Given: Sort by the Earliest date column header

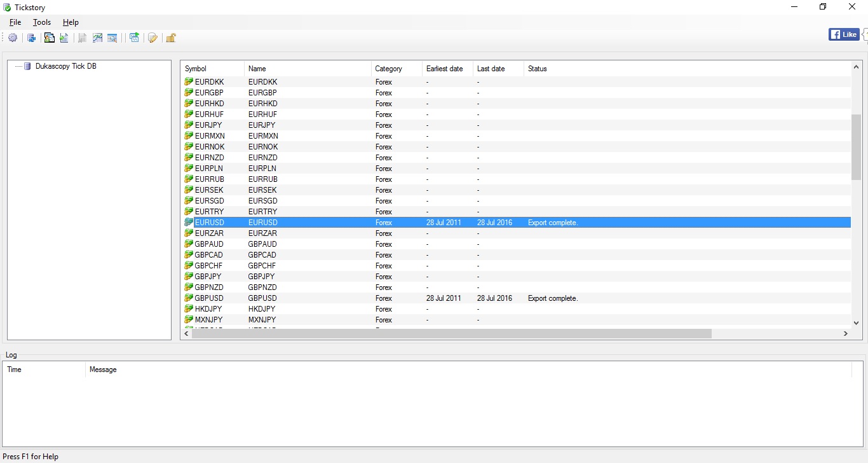Looking at the screenshot, I should point(447,69).
